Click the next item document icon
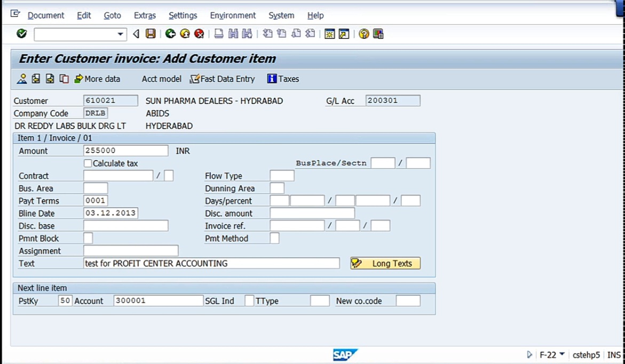The width and height of the screenshot is (625, 364). [x=50, y=79]
